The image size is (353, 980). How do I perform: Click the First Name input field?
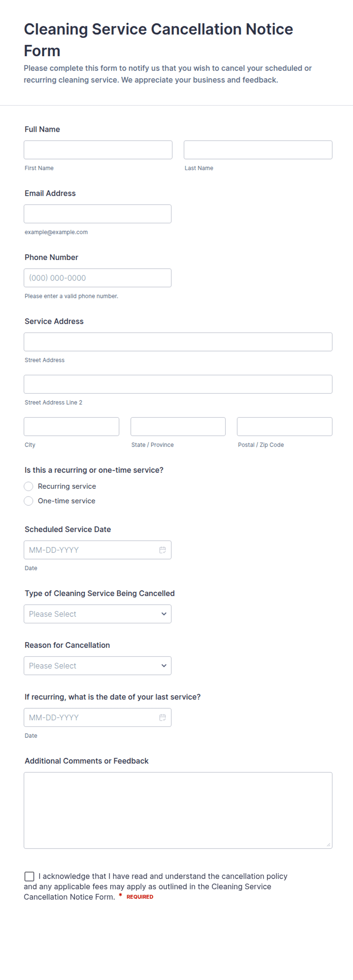(x=98, y=150)
